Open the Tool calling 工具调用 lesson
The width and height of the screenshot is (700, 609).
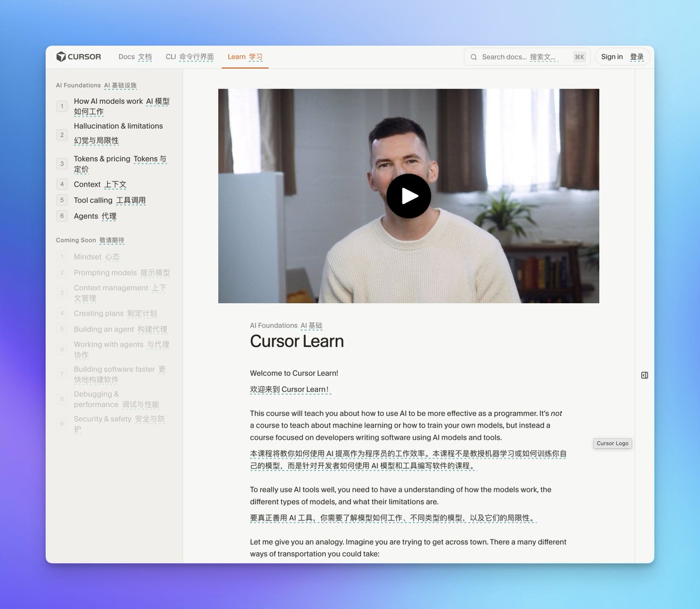point(110,200)
